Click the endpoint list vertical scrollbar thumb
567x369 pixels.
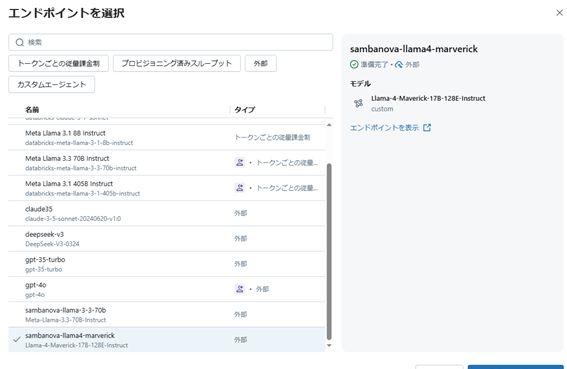coord(329,252)
